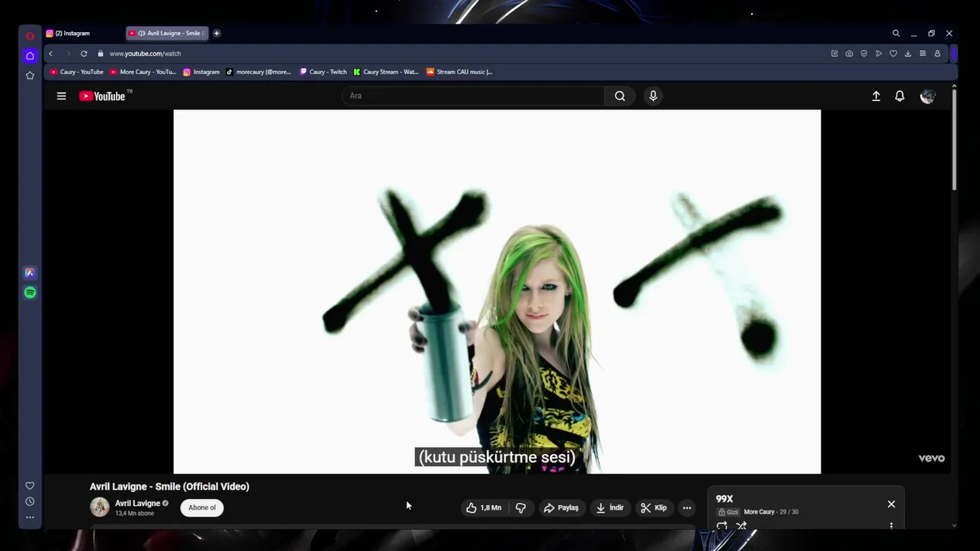This screenshot has width=980, height=551.
Task: Open the morecaury TikTok bookmark
Action: [x=258, y=72]
